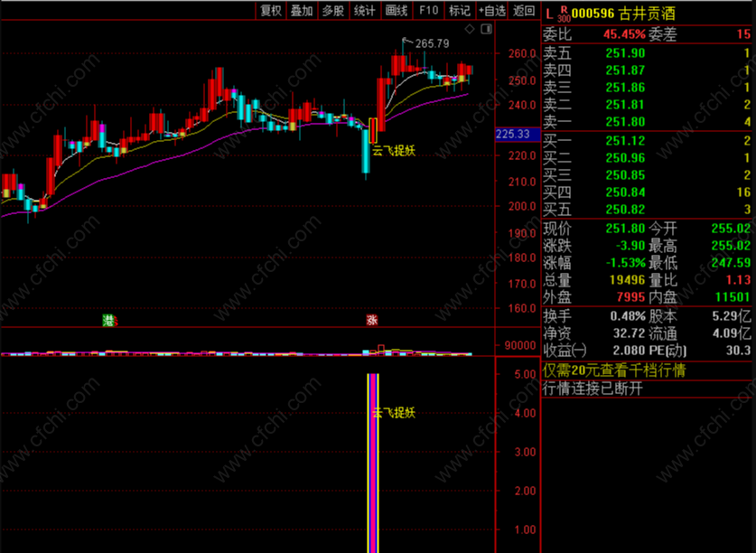This screenshot has height=553, width=756.
Task: Click 收益(一) value 2.080
Action: [x=630, y=351]
